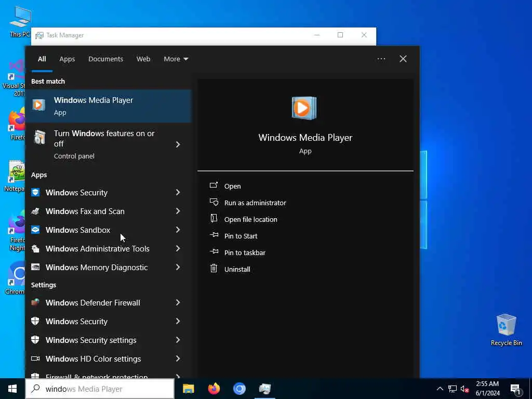Click the Windows Security settings shield icon
The image size is (532, 399).
(35, 340)
